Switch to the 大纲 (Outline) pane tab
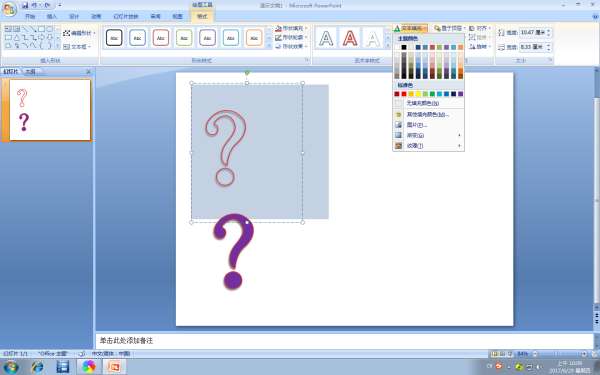 click(x=31, y=72)
